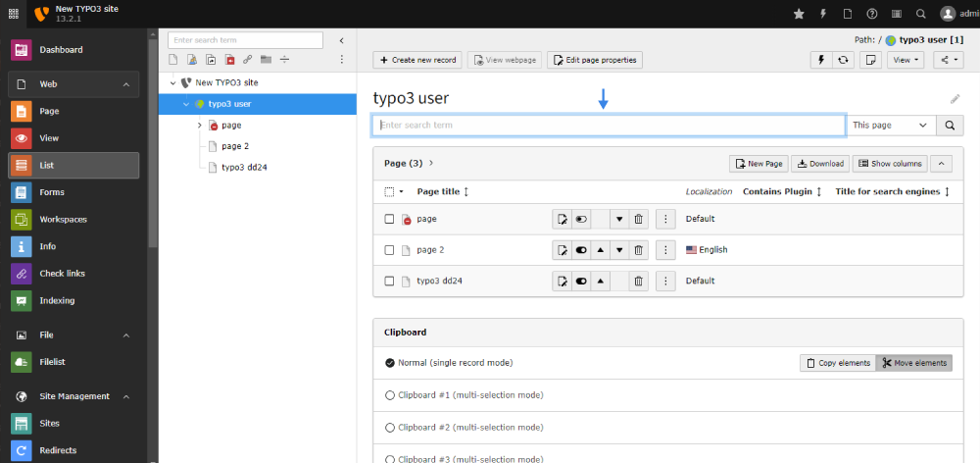Collapse the Page records table
Viewport: 980px width, 463px height.
(941, 164)
